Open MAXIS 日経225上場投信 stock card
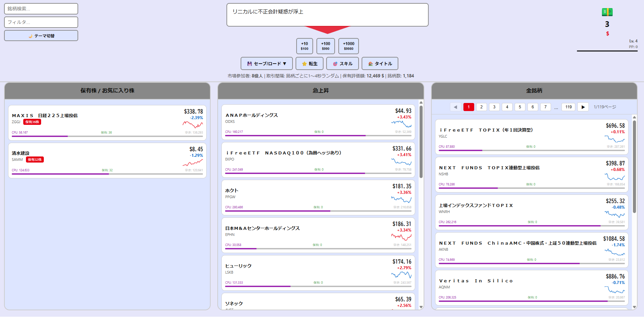 pyautogui.click(x=107, y=123)
